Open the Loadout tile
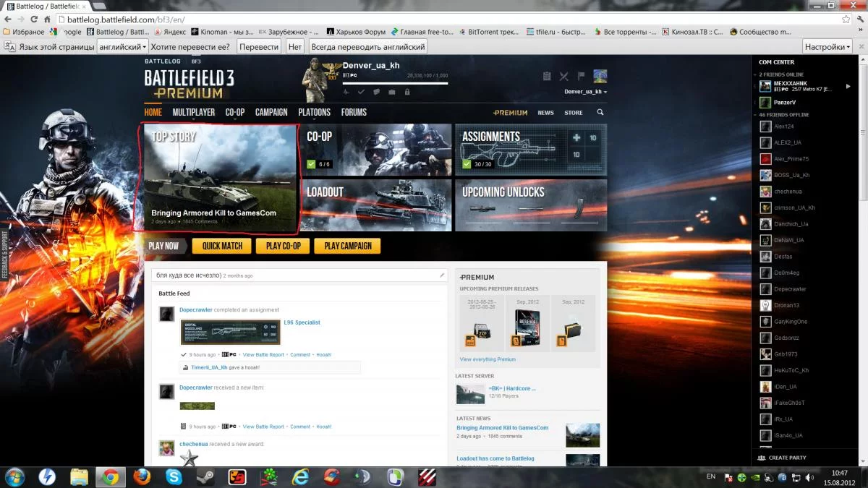The height and width of the screenshot is (488, 868). pos(376,205)
